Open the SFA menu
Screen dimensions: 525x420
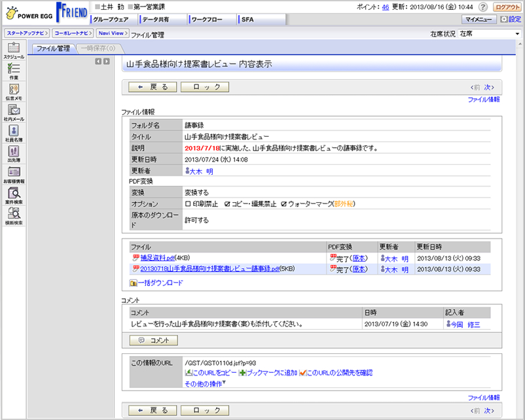262,20
